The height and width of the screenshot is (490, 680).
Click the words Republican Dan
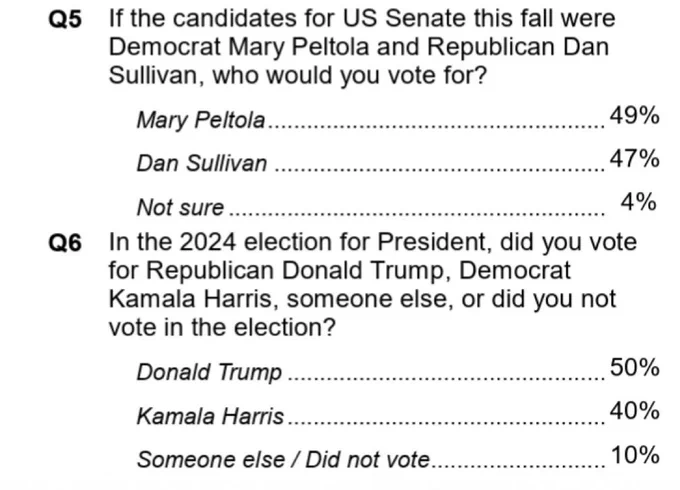518,47
